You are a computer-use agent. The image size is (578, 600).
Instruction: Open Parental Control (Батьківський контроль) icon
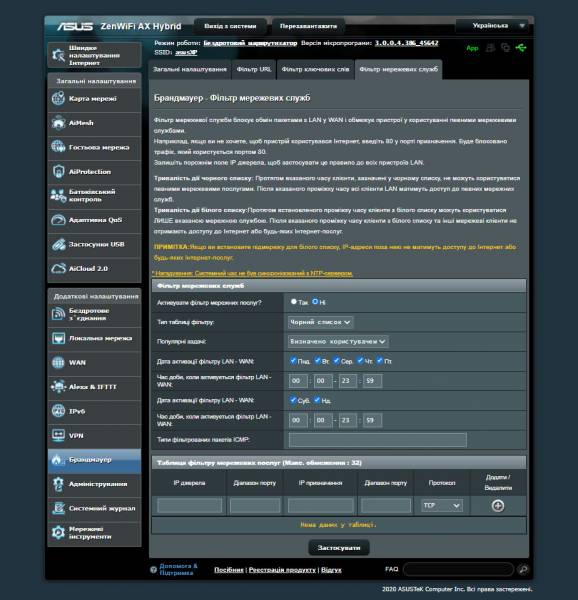point(59,196)
